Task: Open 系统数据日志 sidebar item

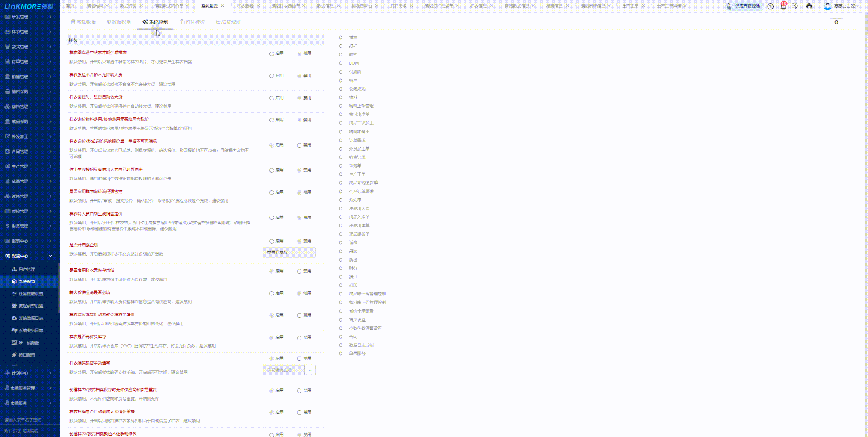Action: point(30,318)
